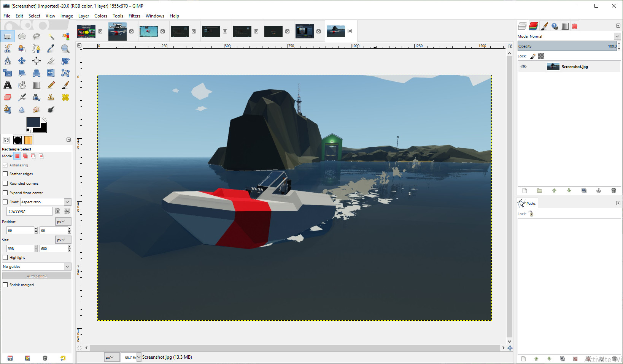Image resolution: width=623 pixels, height=364 pixels.
Task: Toggle visibility eye of Screenshot.jpg layer
Action: tap(524, 66)
